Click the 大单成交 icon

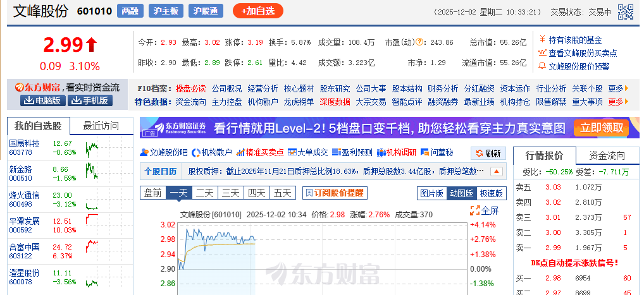coord(292,153)
